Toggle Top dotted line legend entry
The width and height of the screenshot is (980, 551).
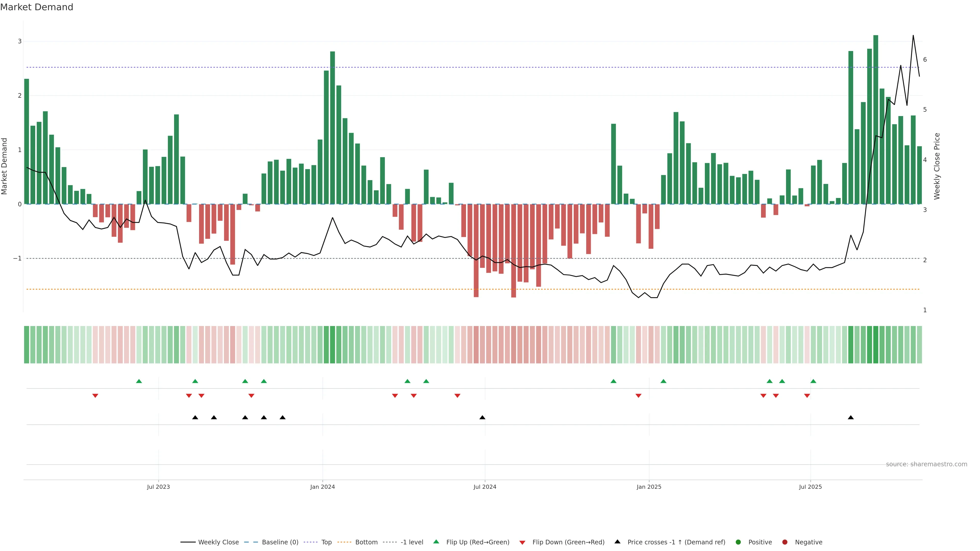point(326,542)
